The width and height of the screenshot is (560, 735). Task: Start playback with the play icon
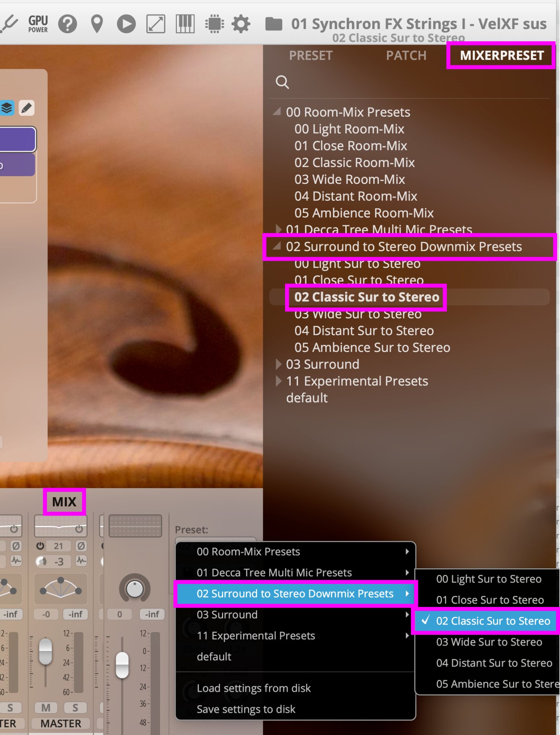(126, 24)
